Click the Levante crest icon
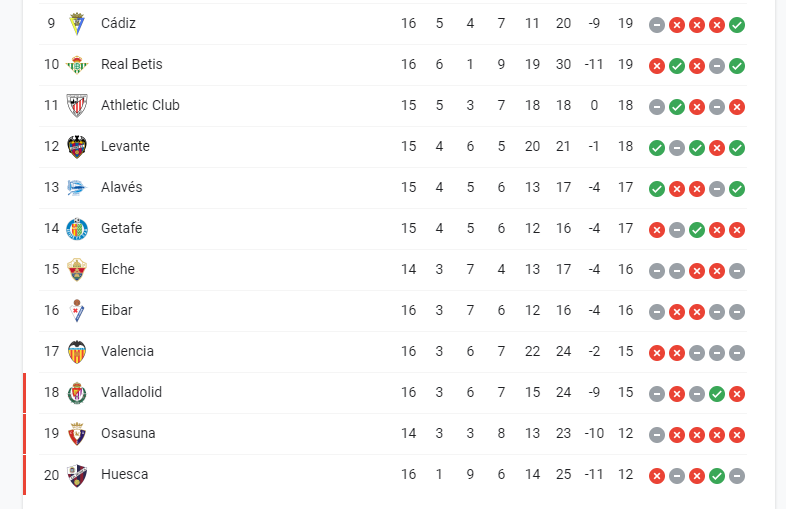Image resolution: width=786 pixels, height=509 pixels. (x=77, y=147)
